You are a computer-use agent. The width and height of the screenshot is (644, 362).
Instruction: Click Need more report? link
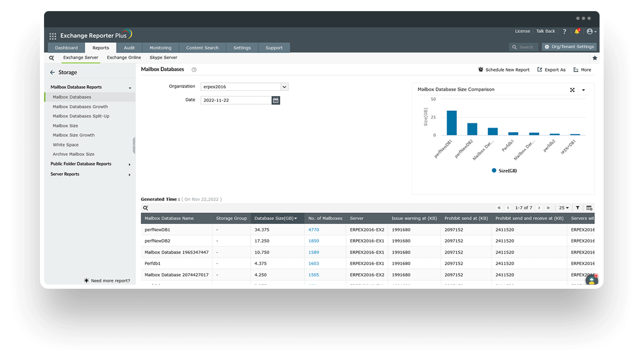coord(107,281)
